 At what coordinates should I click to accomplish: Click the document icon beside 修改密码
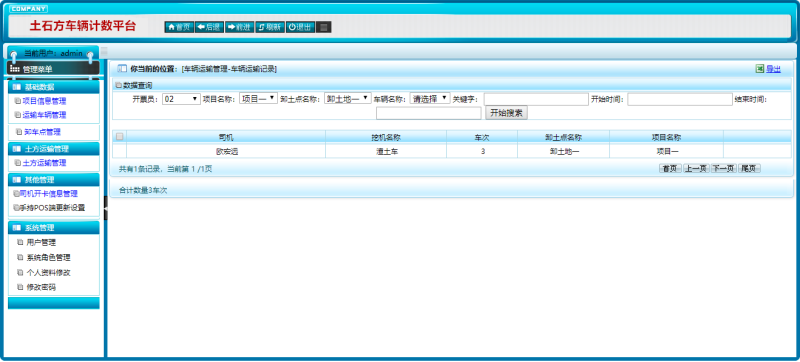pyautogui.click(x=20, y=288)
